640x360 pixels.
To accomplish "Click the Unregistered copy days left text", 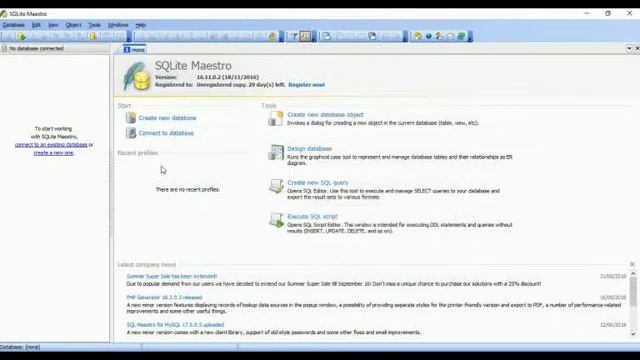I will coord(240,85).
